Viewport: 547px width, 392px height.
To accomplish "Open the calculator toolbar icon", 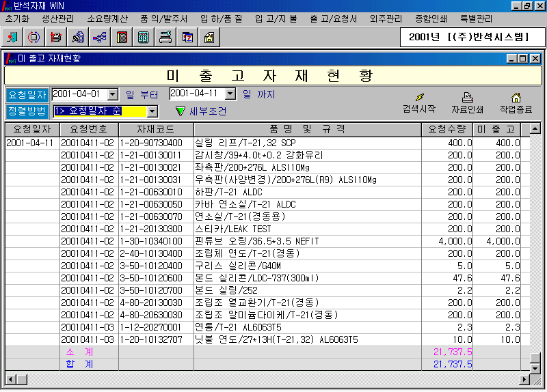I will point(144,38).
